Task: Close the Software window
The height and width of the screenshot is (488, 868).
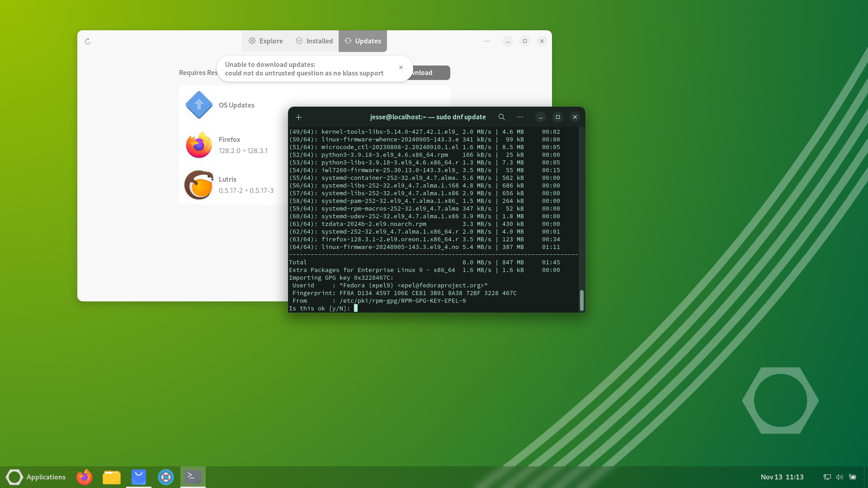Action: point(542,41)
